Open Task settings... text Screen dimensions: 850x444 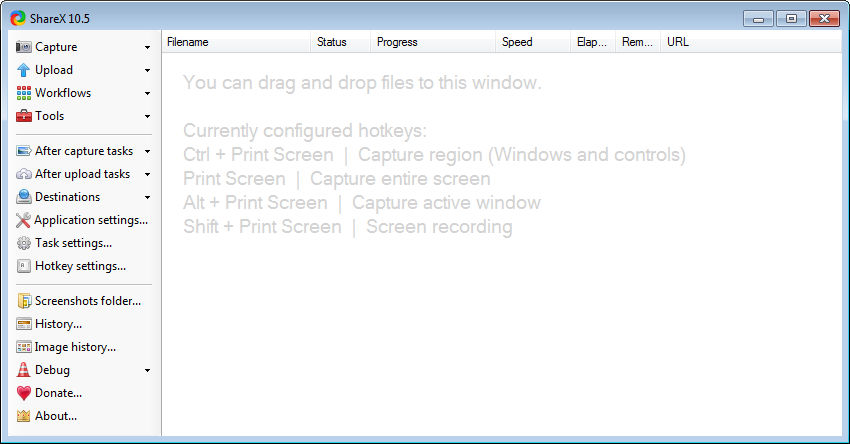click(73, 243)
